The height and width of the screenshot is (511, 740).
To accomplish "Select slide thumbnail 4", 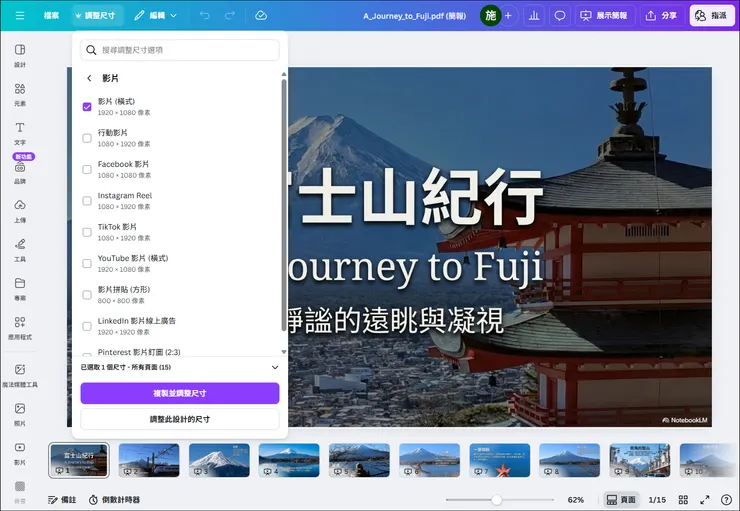I will pos(289,460).
